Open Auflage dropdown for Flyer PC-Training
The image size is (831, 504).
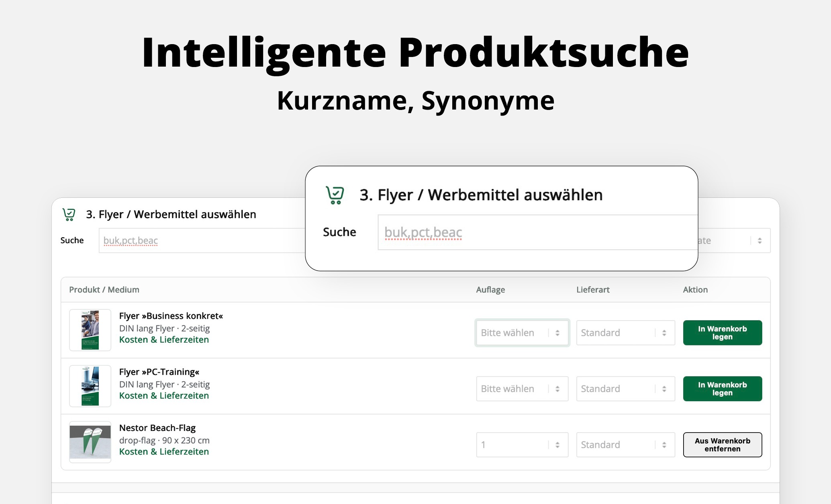click(522, 388)
